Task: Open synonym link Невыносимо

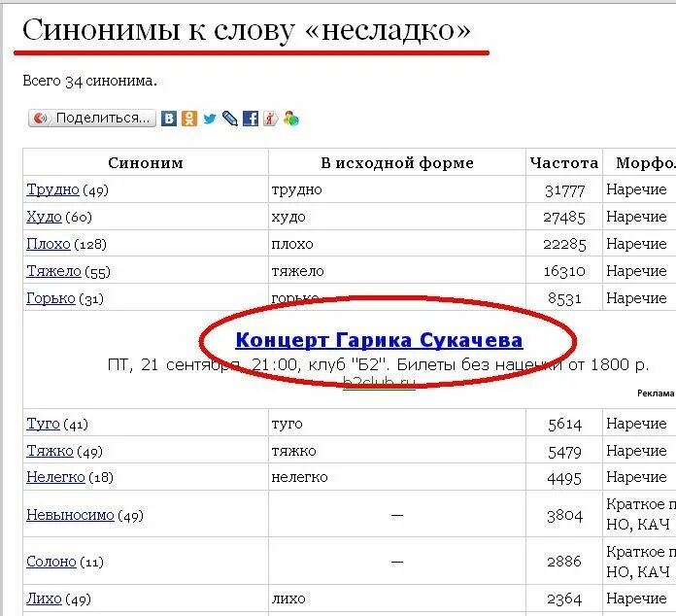Action: [x=70, y=515]
